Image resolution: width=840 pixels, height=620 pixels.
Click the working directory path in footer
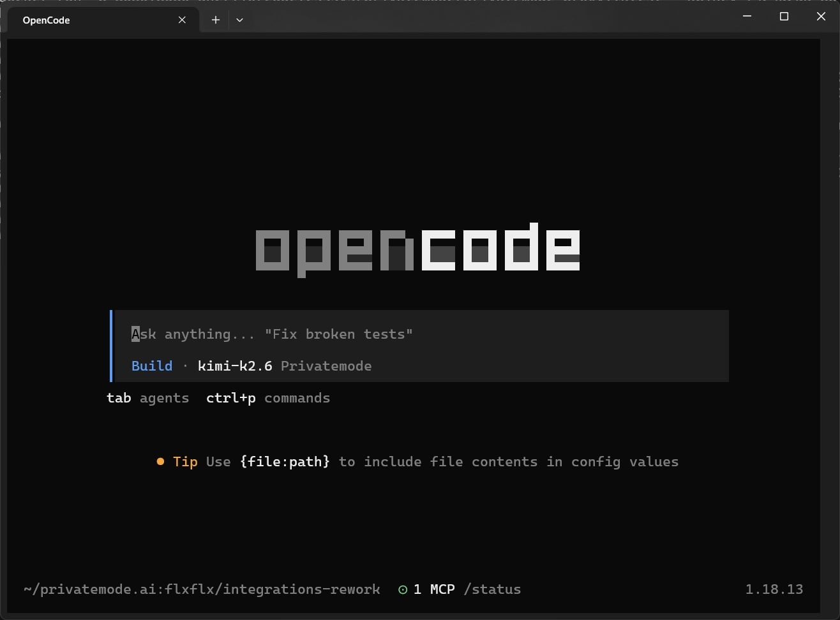click(x=202, y=589)
